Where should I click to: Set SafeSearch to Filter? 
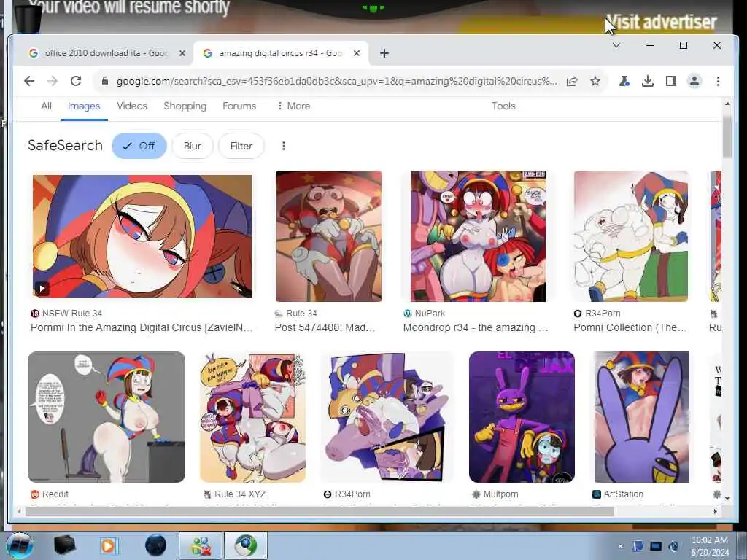tap(241, 146)
